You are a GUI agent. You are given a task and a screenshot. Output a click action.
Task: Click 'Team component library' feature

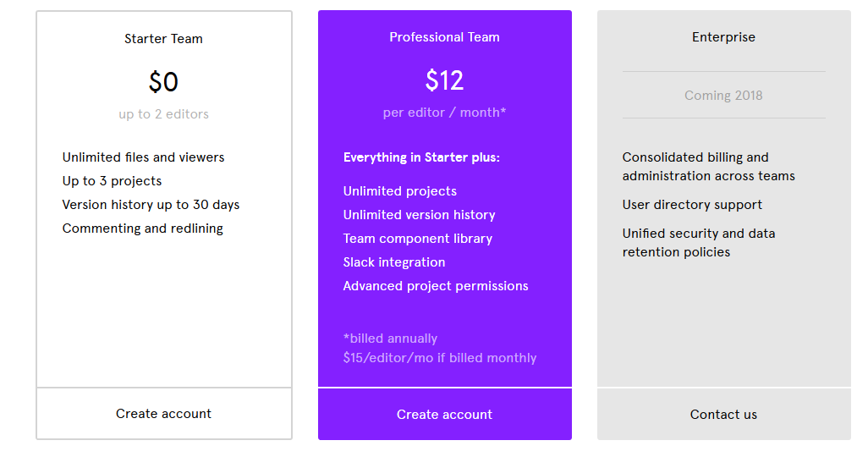coord(417,239)
